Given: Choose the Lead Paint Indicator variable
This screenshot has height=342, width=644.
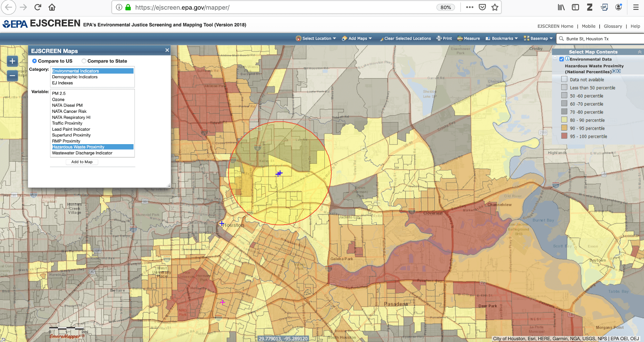Looking at the screenshot, I should click(x=93, y=129).
